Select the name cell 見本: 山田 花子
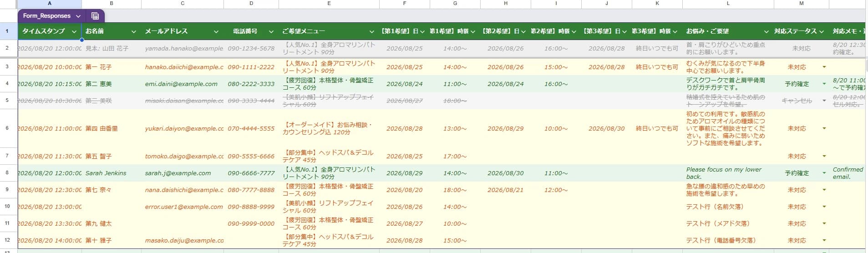 [112, 48]
